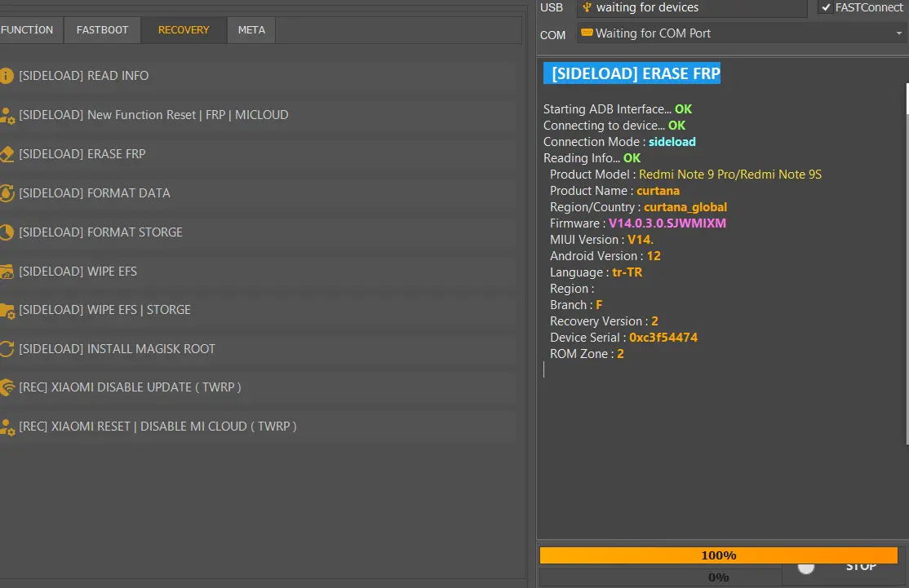
Task: Click the Reading Info... OK line
Action: tap(592, 158)
